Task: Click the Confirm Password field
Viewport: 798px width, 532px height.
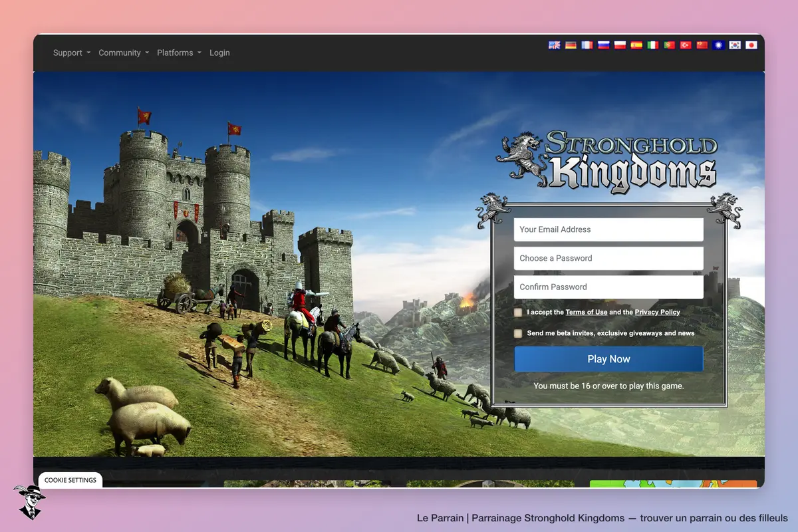Action: click(608, 287)
